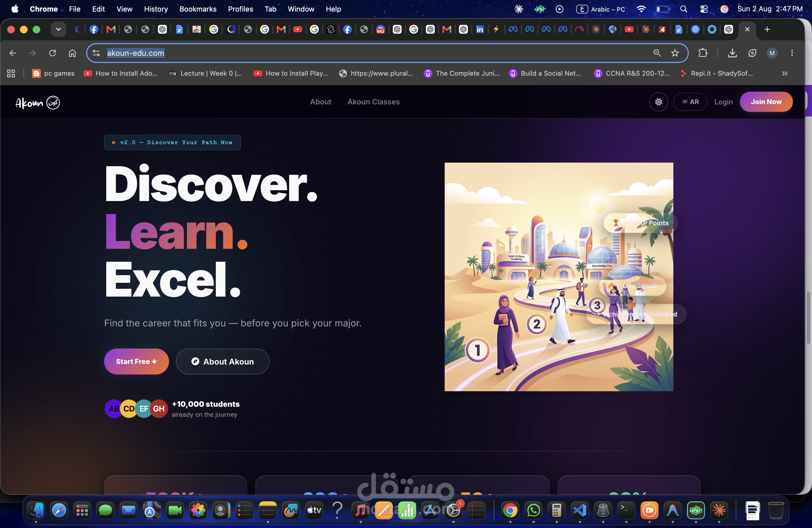Open the Apple menu

pos(15,9)
